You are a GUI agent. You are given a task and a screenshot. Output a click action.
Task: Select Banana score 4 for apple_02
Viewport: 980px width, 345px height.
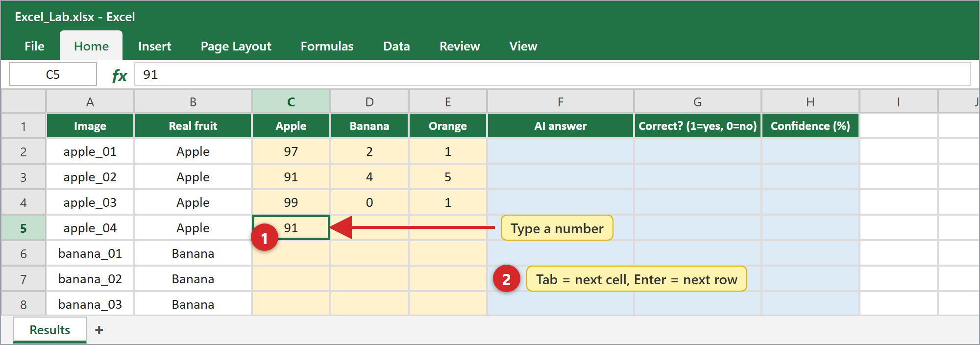[369, 177]
